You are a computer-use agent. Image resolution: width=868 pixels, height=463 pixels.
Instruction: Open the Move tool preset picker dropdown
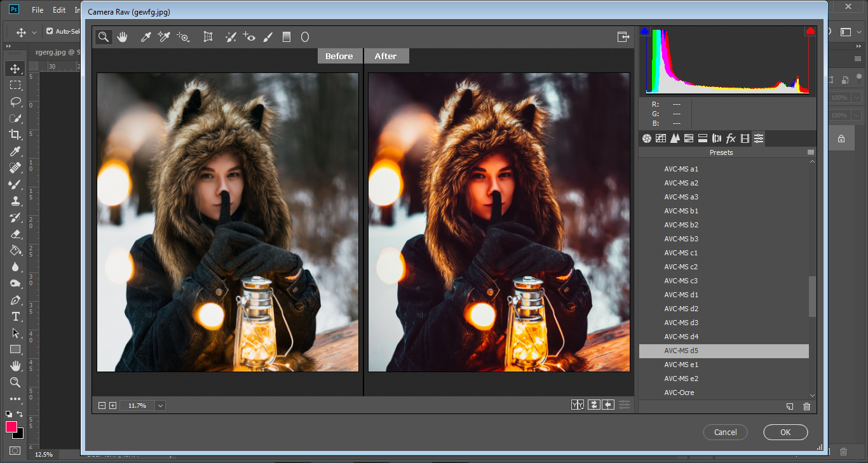(x=34, y=32)
